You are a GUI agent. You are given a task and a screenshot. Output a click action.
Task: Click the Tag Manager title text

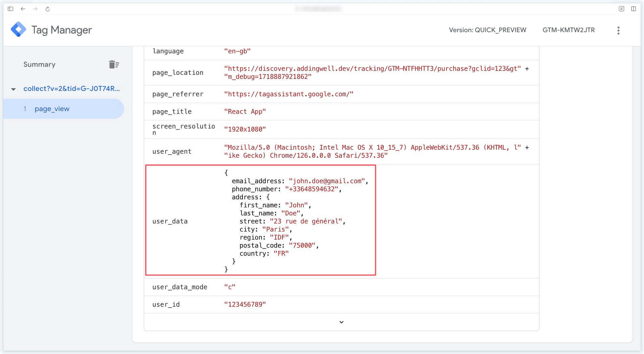[61, 30]
